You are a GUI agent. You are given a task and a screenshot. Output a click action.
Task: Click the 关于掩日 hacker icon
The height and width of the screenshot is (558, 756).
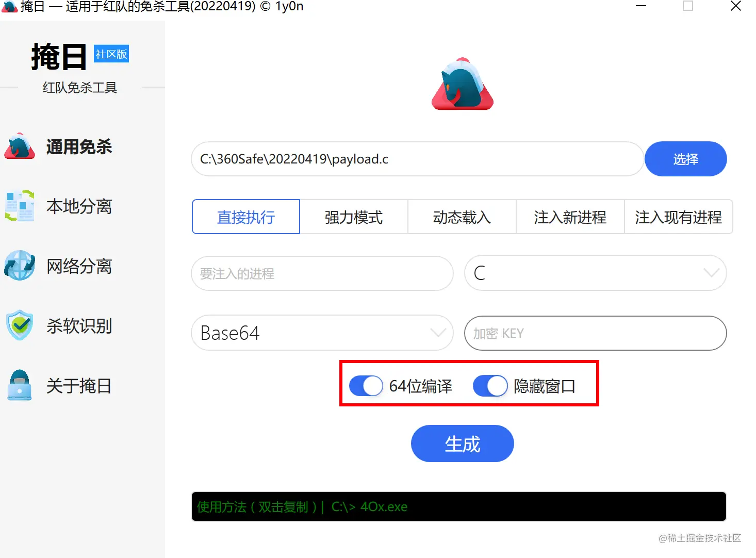point(20,385)
